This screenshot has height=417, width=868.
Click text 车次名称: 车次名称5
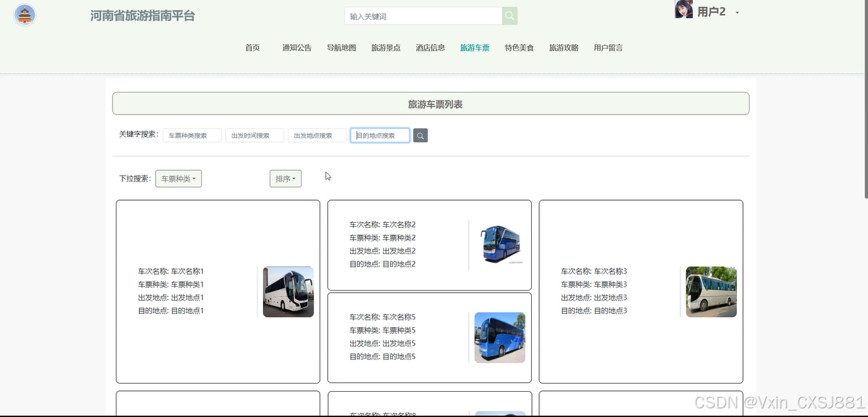(383, 317)
